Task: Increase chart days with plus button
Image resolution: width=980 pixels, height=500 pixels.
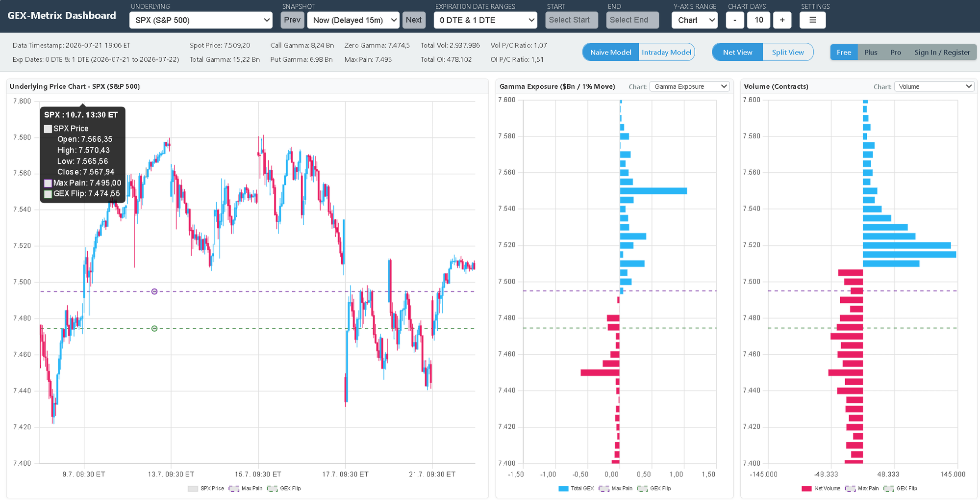Action: tap(782, 20)
